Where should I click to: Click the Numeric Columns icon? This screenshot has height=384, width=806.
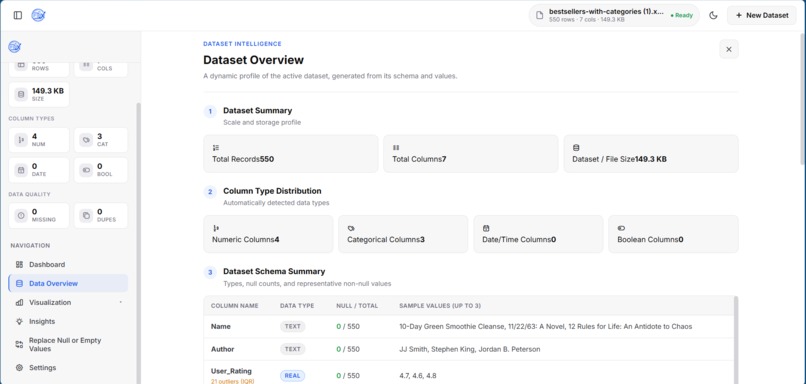click(216, 228)
